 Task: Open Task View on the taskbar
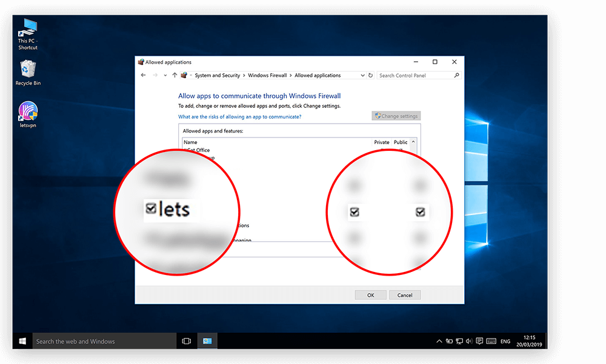tap(187, 342)
